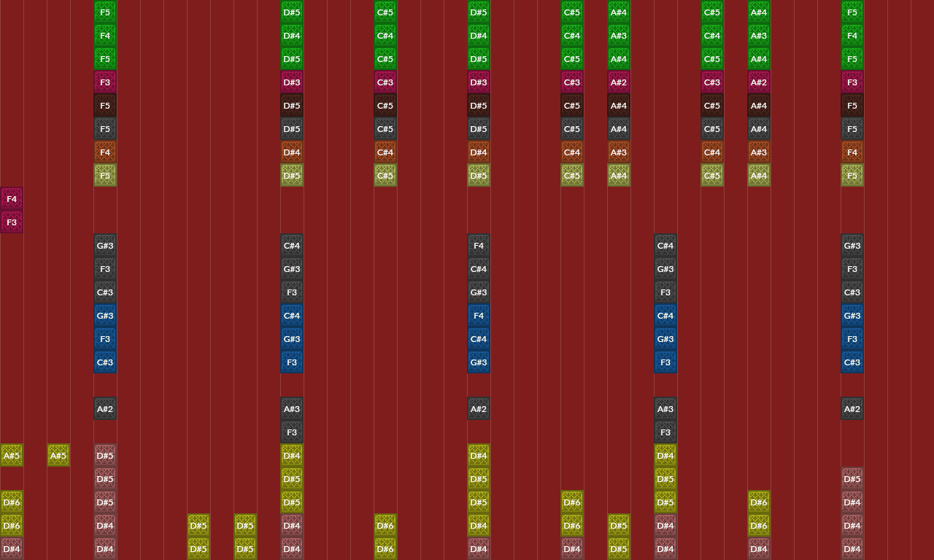The height and width of the screenshot is (560, 934).
Task: Click the orange D#4 note block in the second chord column
Action: (291, 152)
